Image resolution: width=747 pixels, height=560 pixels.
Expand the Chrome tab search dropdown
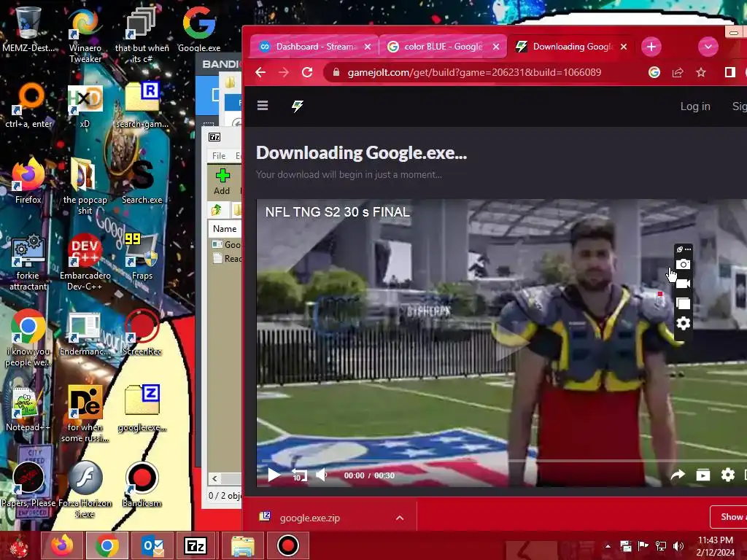click(x=708, y=47)
